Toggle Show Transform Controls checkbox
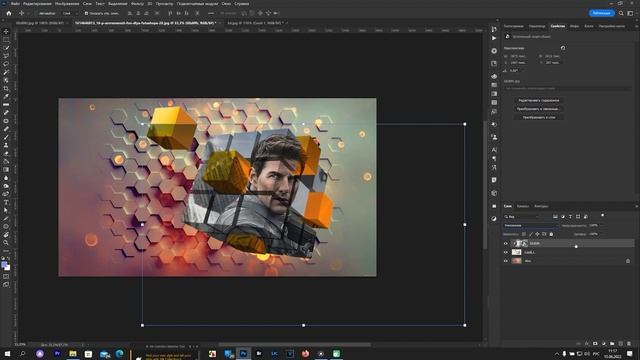640x360 pixels. coord(86,13)
